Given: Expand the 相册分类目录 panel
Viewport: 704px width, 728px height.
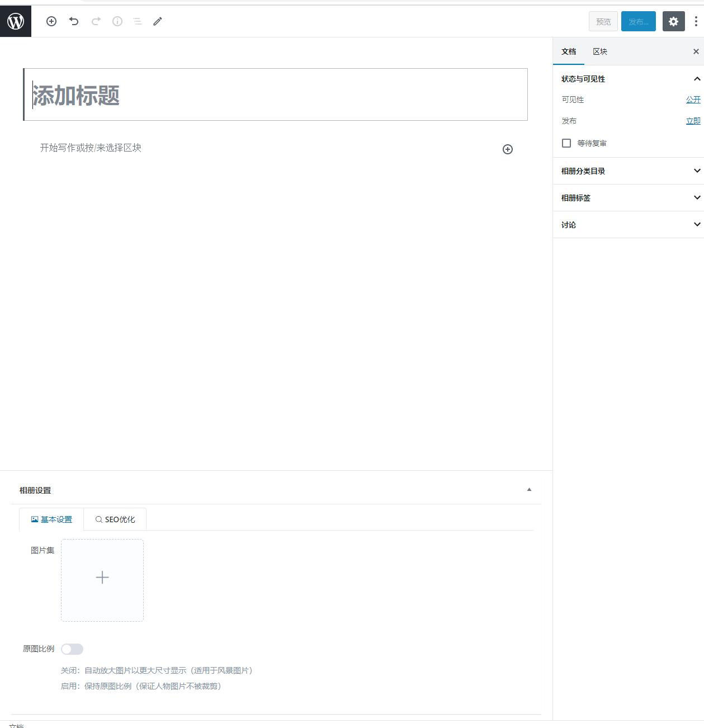Looking at the screenshot, I should (629, 171).
